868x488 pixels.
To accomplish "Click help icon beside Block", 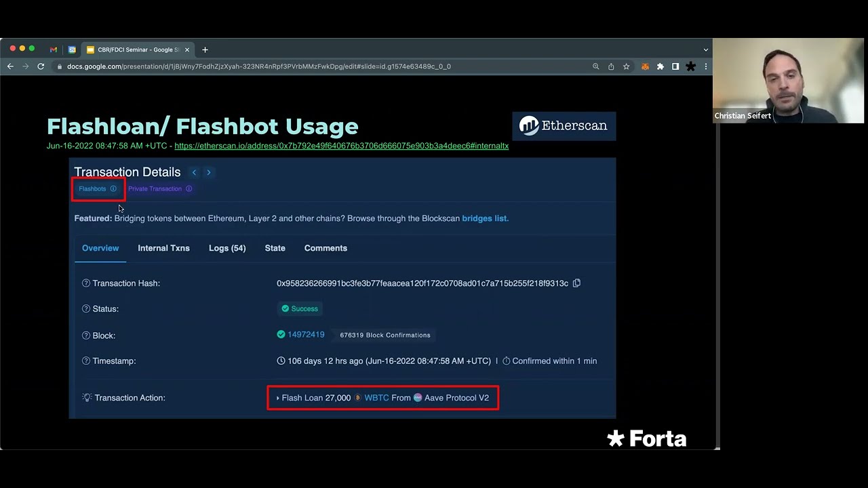I will (86, 335).
